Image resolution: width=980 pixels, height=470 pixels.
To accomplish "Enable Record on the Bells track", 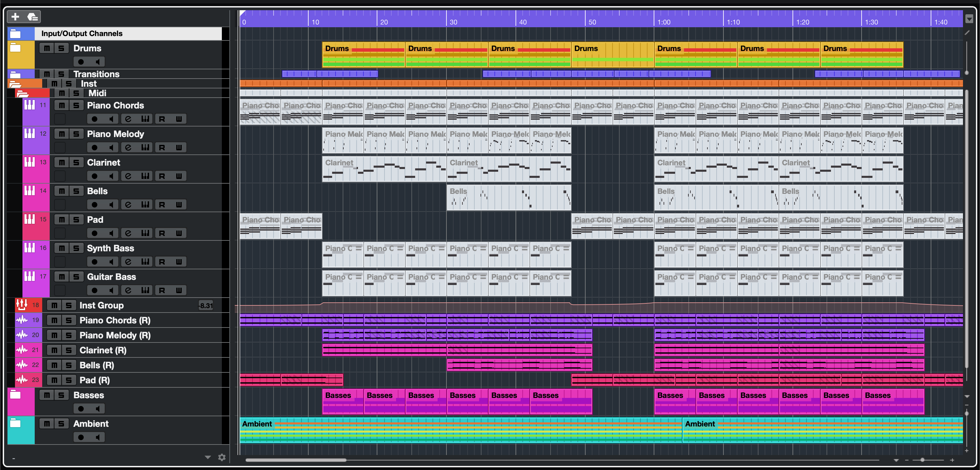I will [94, 205].
